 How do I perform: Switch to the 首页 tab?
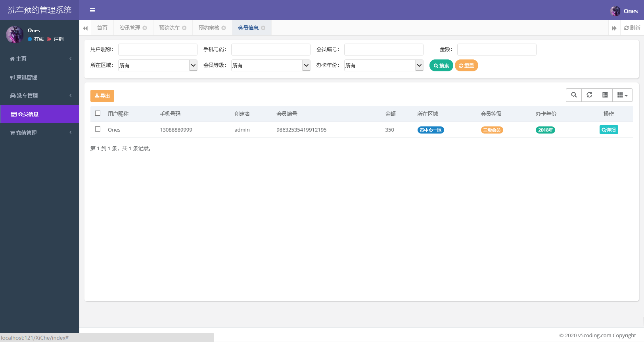click(x=102, y=28)
